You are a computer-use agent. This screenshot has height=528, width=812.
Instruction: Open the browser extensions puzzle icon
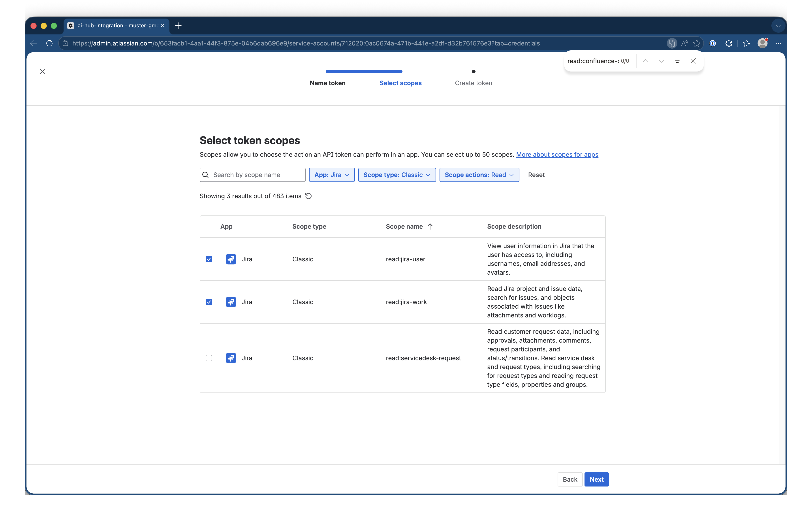click(x=729, y=43)
